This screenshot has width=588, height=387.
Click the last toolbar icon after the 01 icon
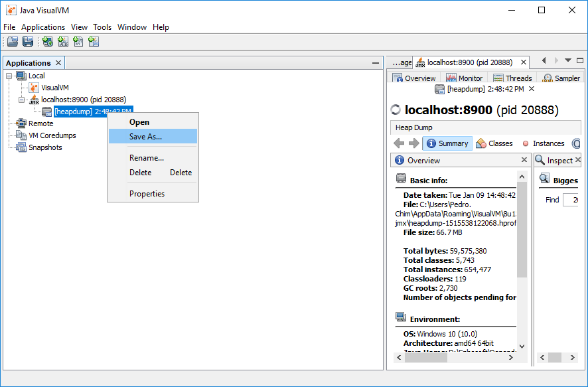94,42
